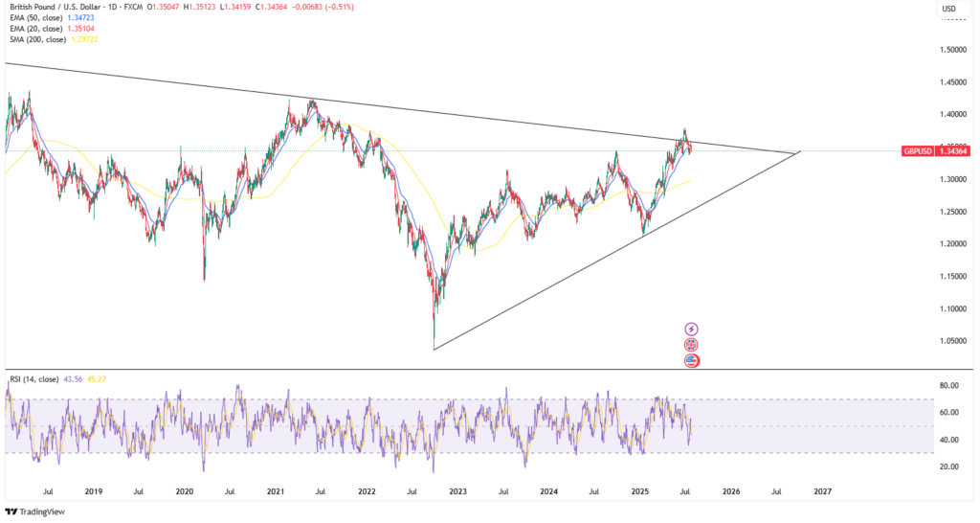Click the 2025 label on time axis
Viewport: 980px width, 523px height.
[640, 491]
